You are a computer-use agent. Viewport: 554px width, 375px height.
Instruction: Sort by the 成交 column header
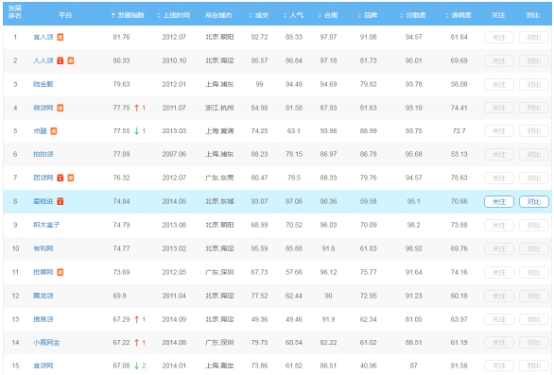pyautogui.click(x=259, y=15)
